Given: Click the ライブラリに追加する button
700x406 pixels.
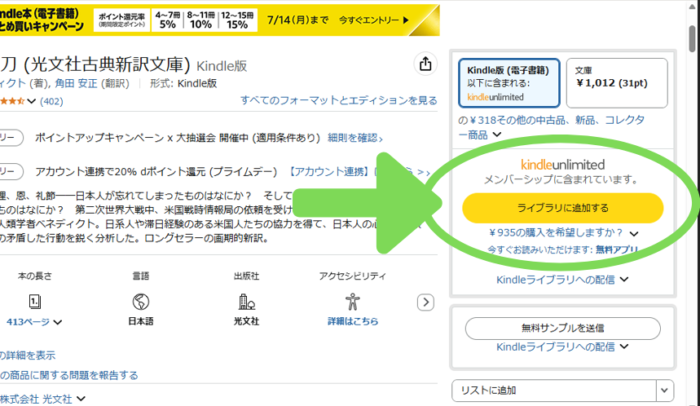Looking at the screenshot, I should [x=562, y=208].
